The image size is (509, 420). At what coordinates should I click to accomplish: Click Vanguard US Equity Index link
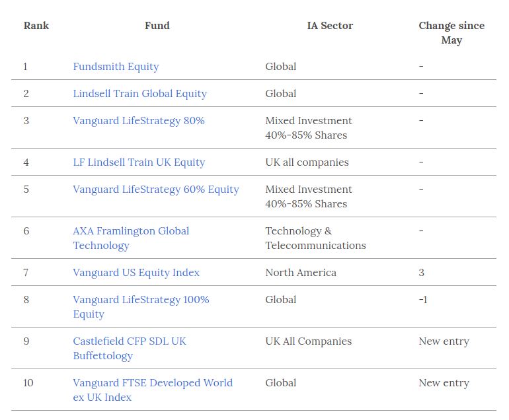click(x=136, y=273)
